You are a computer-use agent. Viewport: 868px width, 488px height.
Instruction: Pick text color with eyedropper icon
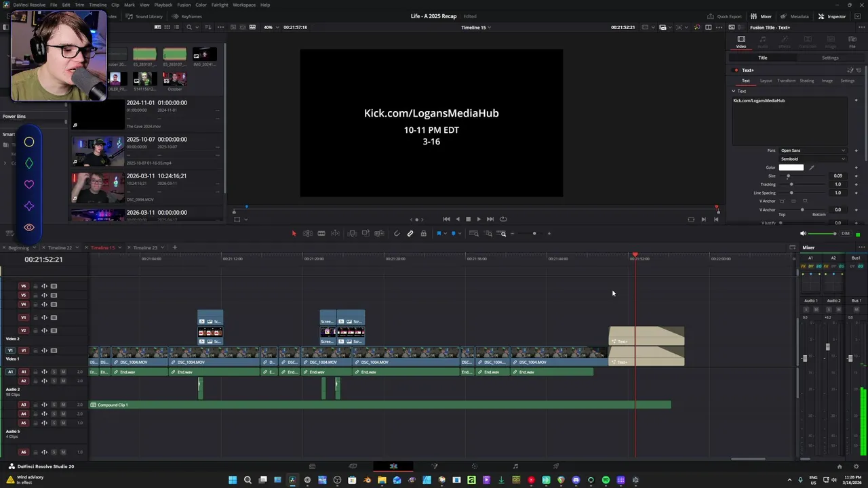(x=811, y=167)
